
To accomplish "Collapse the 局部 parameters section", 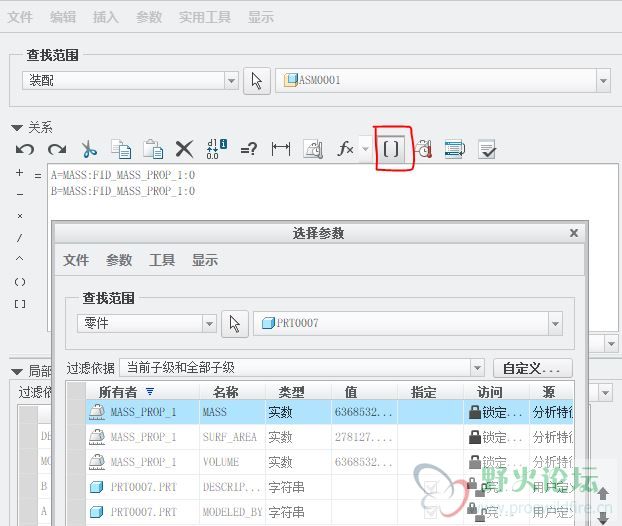I will click(x=17, y=372).
